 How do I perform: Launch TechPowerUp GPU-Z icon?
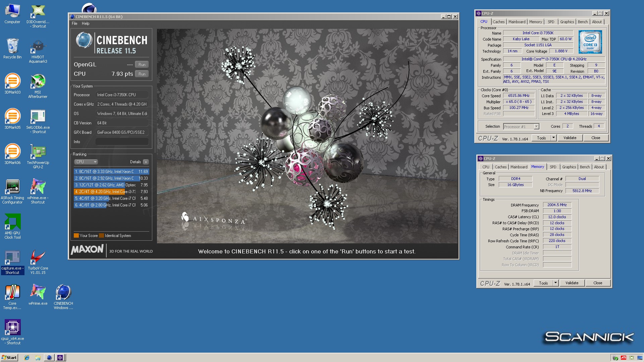[38, 157]
